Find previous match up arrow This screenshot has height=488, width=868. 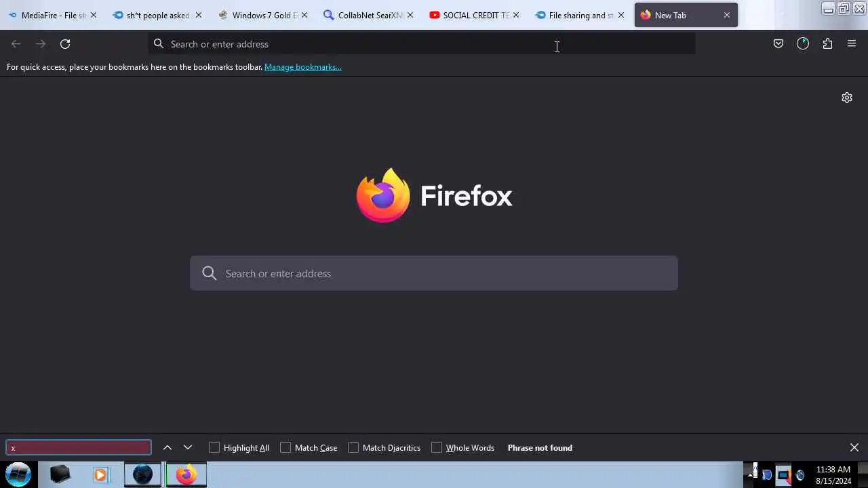(167, 447)
